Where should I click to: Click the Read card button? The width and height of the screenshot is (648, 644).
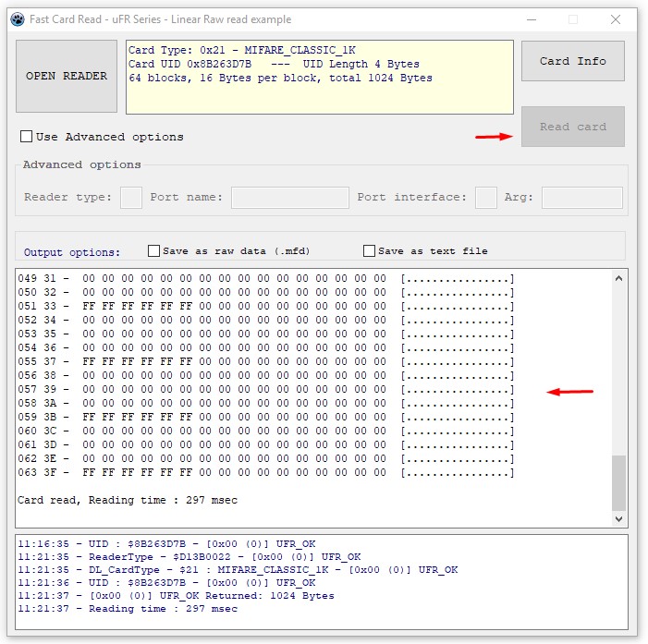click(x=573, y=127)
